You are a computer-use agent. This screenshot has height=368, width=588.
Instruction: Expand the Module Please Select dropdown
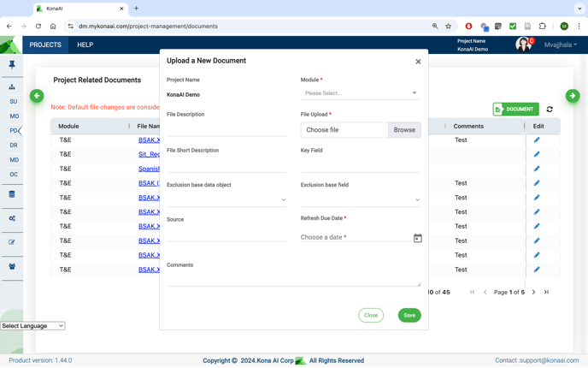tap(360, 93)
